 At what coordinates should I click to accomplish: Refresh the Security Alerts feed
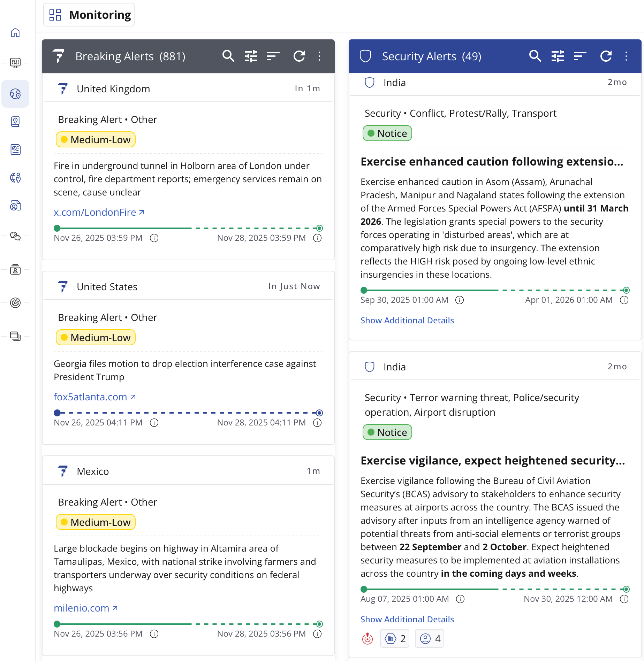tap(606, 56)
